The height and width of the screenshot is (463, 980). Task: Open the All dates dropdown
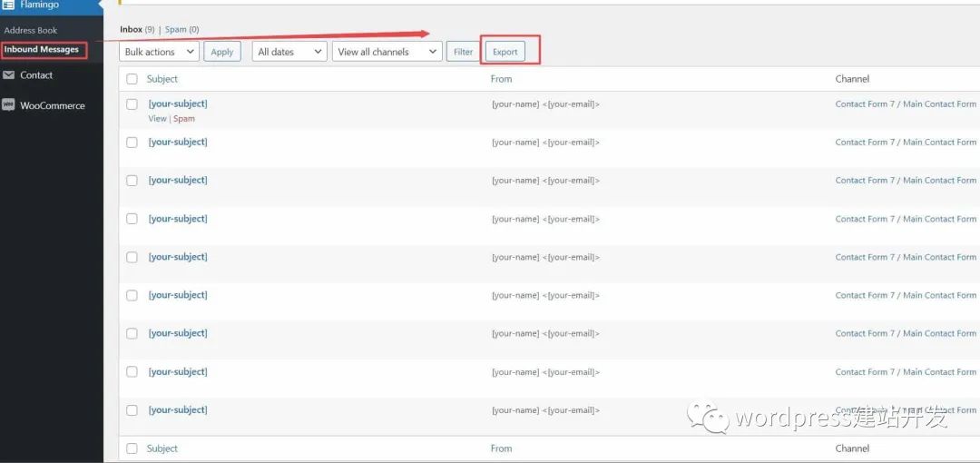[289, 52]
